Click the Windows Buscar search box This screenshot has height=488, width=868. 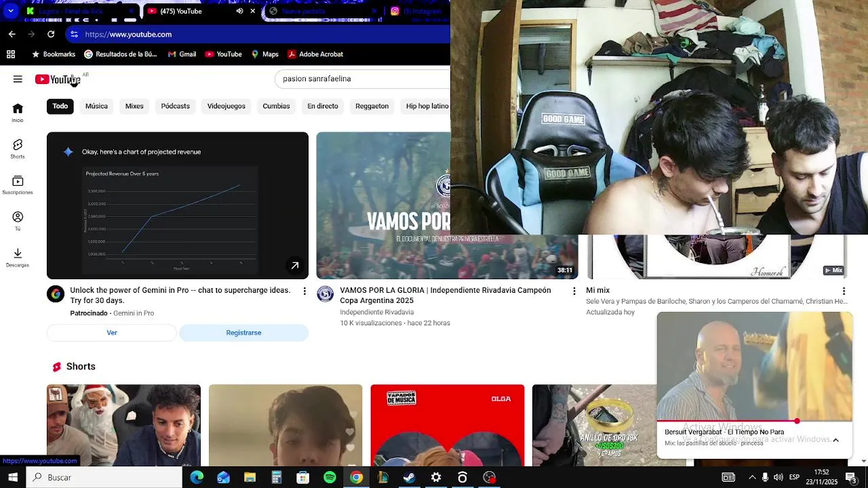coord(104,477)
